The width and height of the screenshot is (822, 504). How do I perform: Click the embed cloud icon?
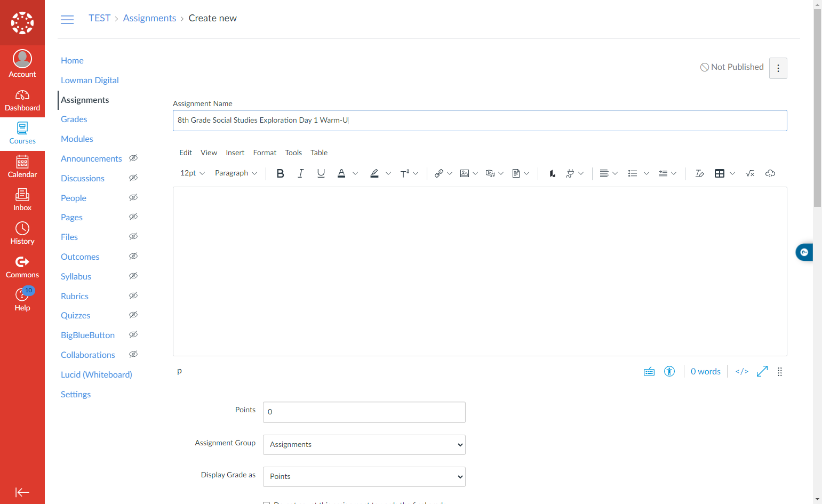pos(770,173)
